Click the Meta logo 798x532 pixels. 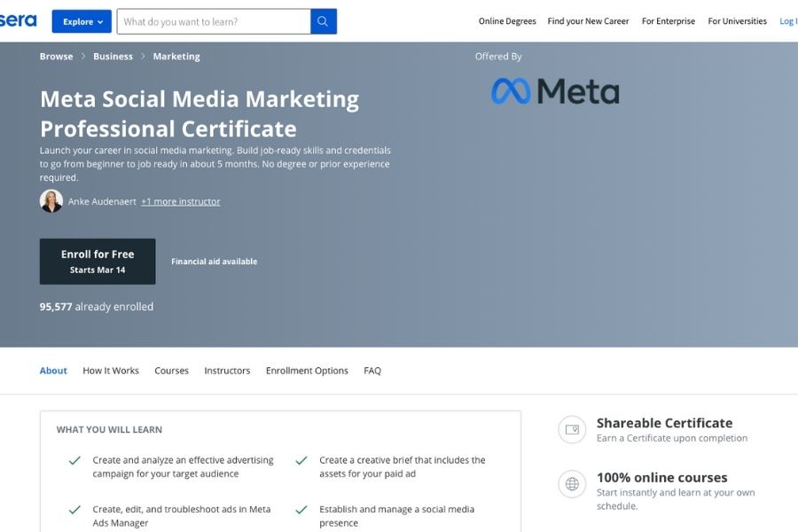555,91
